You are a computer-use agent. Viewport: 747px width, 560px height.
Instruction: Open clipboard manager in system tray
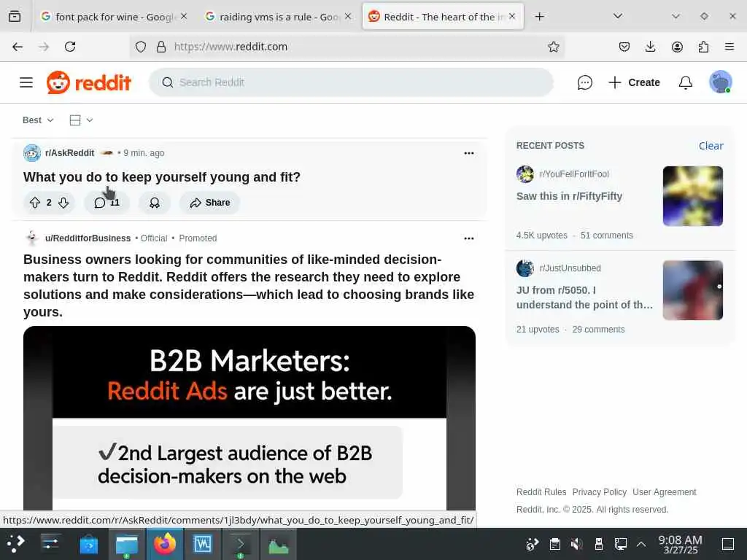coord(554,544)
